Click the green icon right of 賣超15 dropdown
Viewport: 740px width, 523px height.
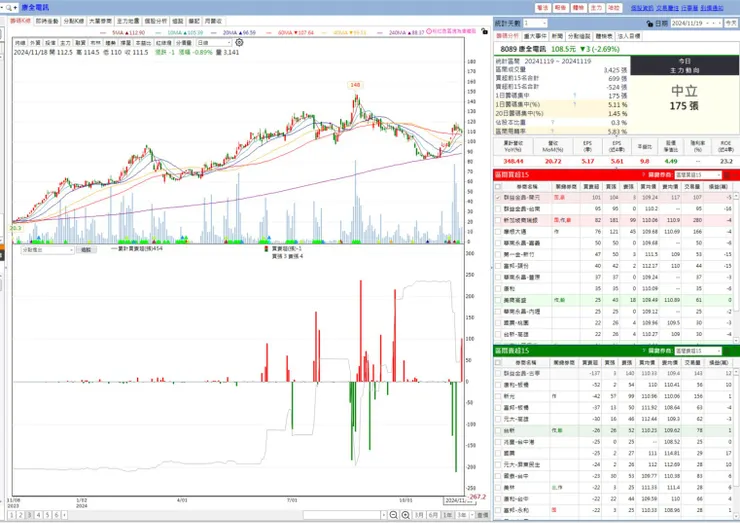[x=727, y=351]
